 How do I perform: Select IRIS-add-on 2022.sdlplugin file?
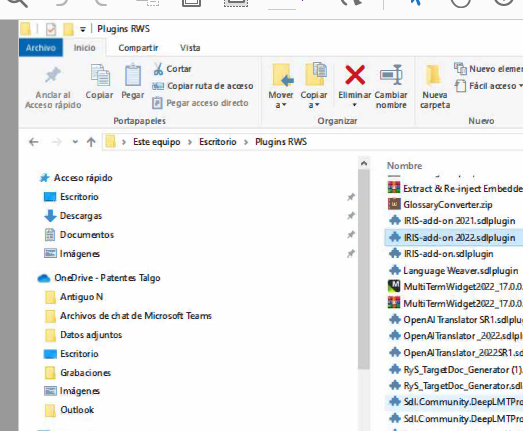(x=454, y=238)
